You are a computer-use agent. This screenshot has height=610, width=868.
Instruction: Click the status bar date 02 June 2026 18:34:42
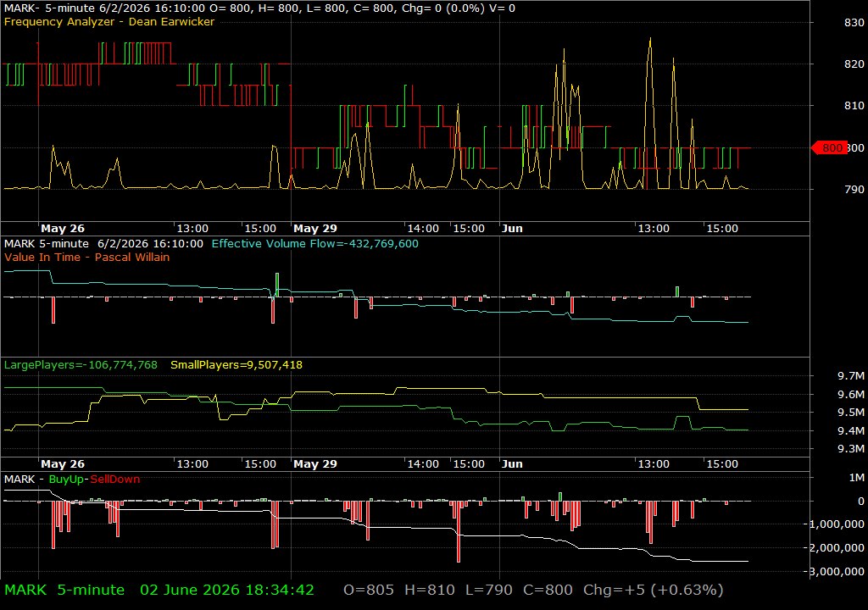(227, 590)
